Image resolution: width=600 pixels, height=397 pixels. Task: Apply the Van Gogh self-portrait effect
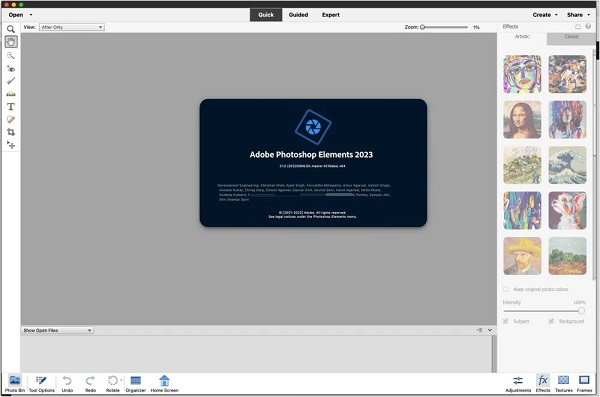(522, 256)
